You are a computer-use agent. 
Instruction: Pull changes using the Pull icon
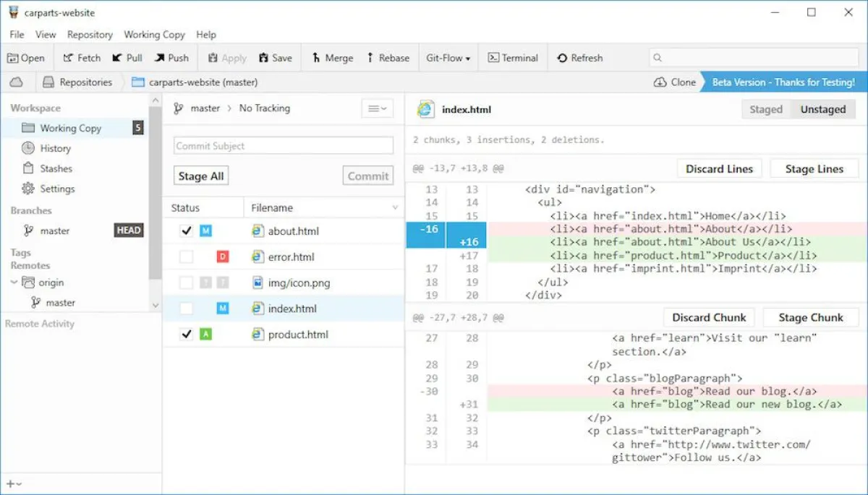click(117, 58)
